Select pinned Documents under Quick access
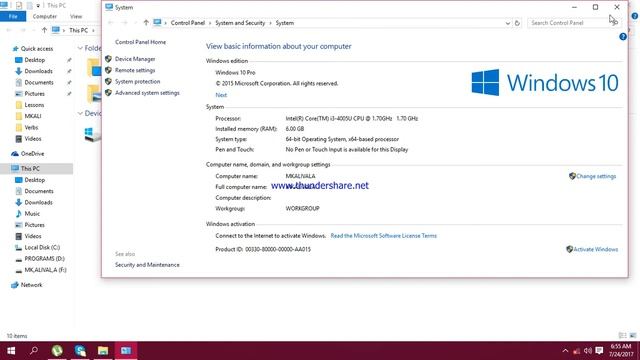640x360 pixels. coord(38,82)
